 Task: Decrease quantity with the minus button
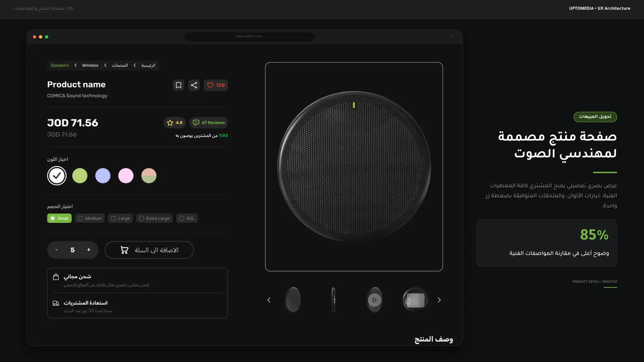[57, 250]
